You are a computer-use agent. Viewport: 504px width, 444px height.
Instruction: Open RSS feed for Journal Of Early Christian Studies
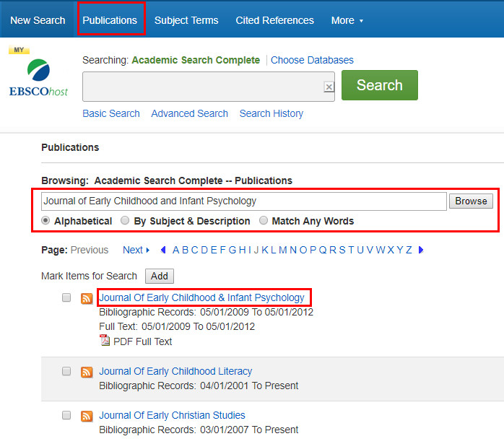coord(87,416)
